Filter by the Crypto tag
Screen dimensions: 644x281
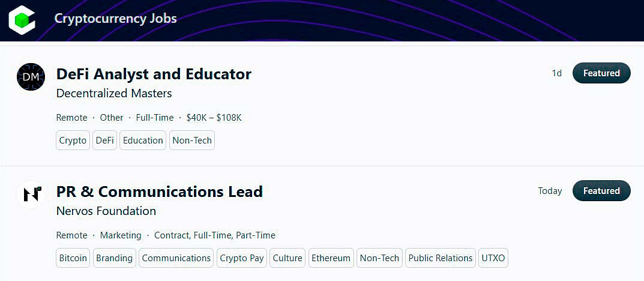click(x=73, y=140)
